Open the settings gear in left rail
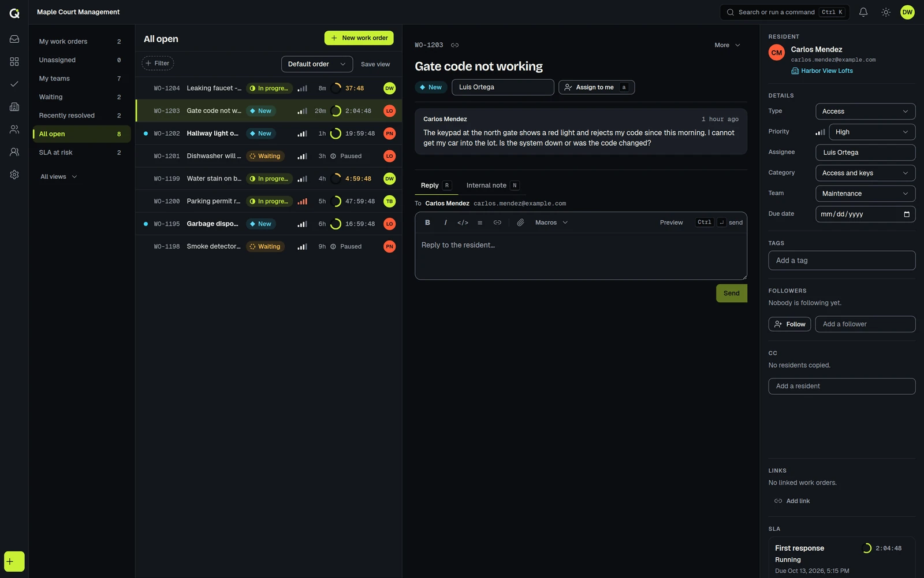 (x=14, y=175)
